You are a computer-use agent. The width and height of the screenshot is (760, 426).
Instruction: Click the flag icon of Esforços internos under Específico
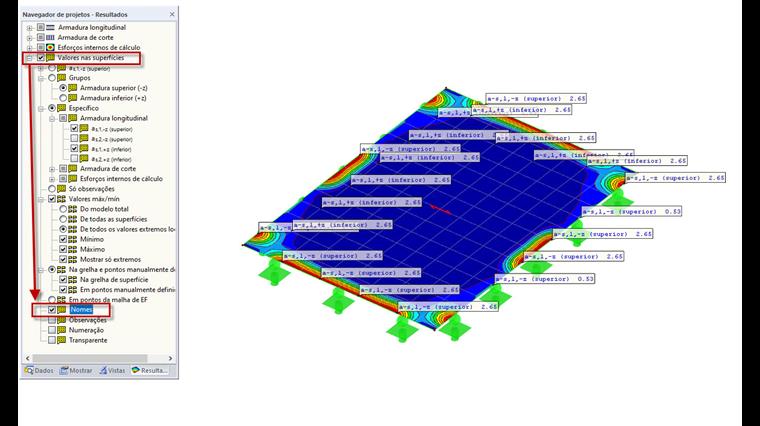click(73, 179)
